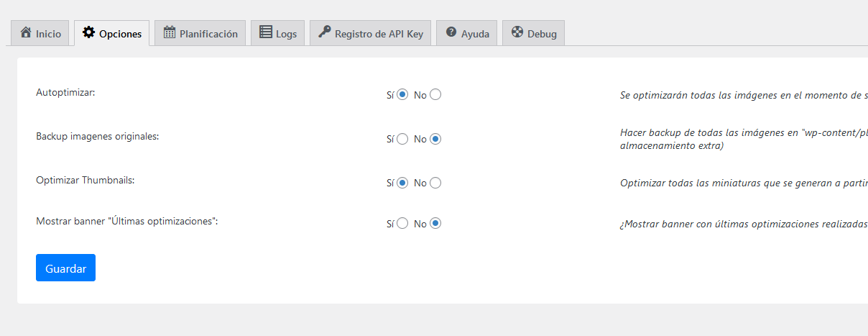Select No for Autoptimizar
The height and width of the screenshot is (336, 868).
pyautogui.click(x=435, y=94)
